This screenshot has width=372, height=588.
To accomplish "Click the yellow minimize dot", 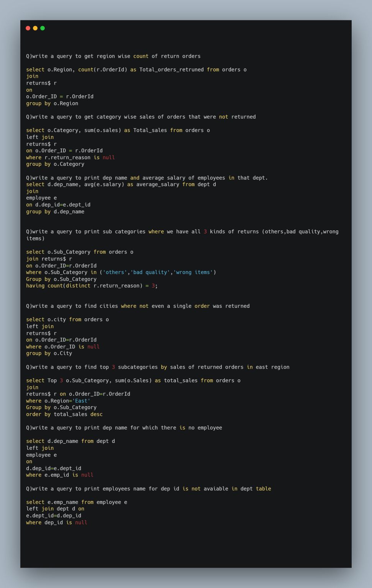I will (35, 28).
